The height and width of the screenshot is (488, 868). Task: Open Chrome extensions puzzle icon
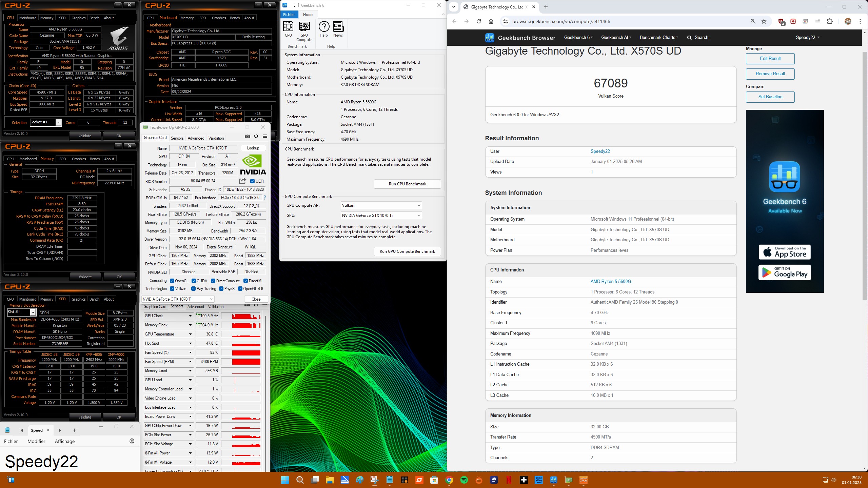coord(830,21)
